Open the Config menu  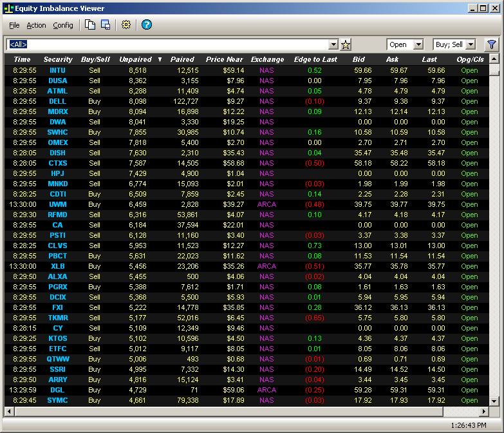pyautogui.click(x=63, y=25)
